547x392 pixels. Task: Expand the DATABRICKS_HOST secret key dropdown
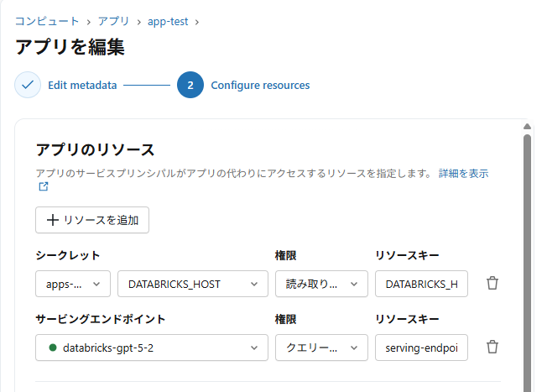pyautogui.click(x=193, y=284)
